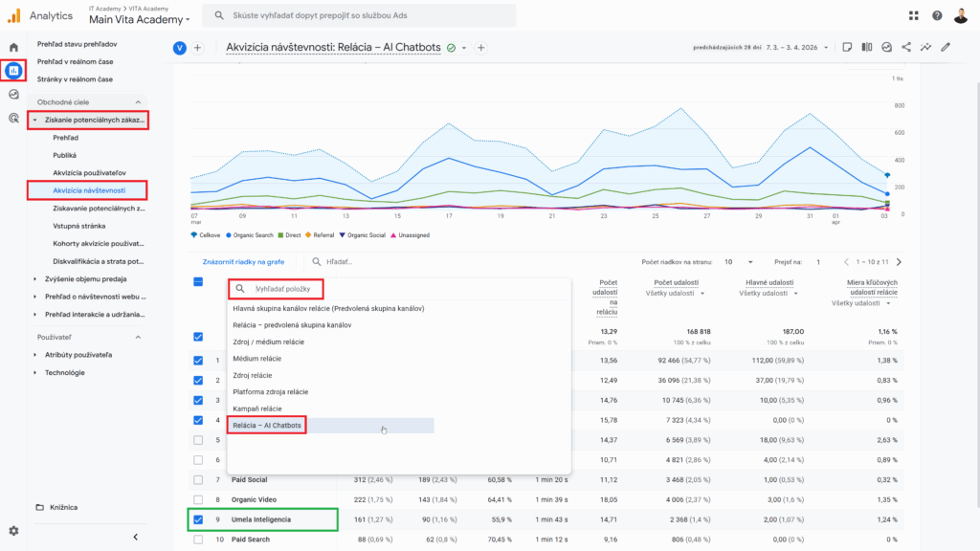Image resolution: width=980 pixels, height=551 pixels.
Task: Uncheck row 1 checkbox
Action: 198,361
